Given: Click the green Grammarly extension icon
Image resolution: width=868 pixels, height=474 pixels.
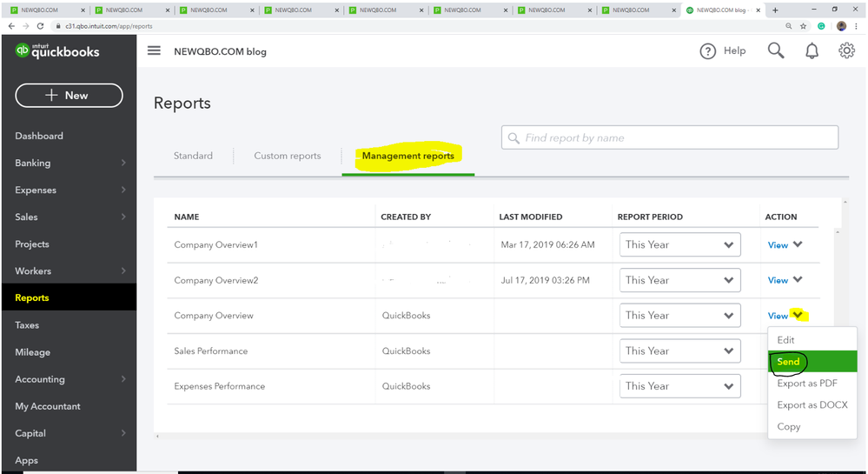Looking at the screenshot, I should (821, 26).
